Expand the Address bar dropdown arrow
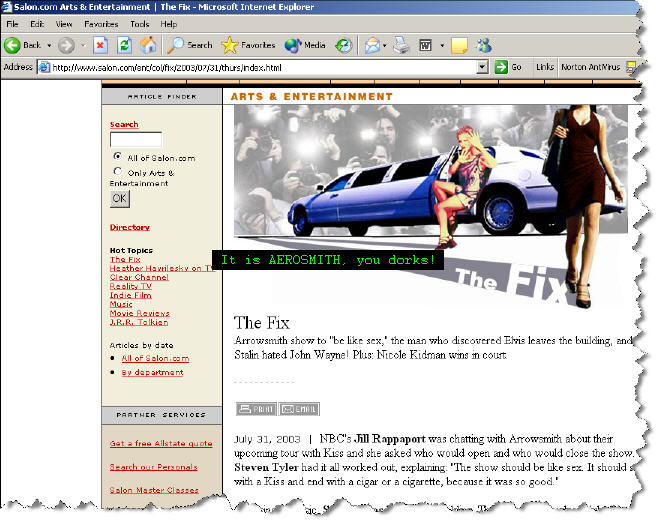656x520 pixels. click(482, 67)
